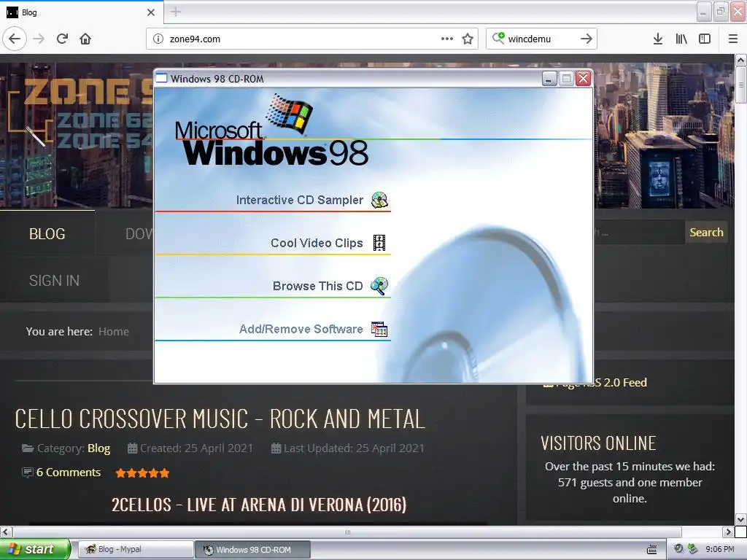Open the browser home page icon
The height and width of the screenshot is (560, 747).
coord(85,39)
